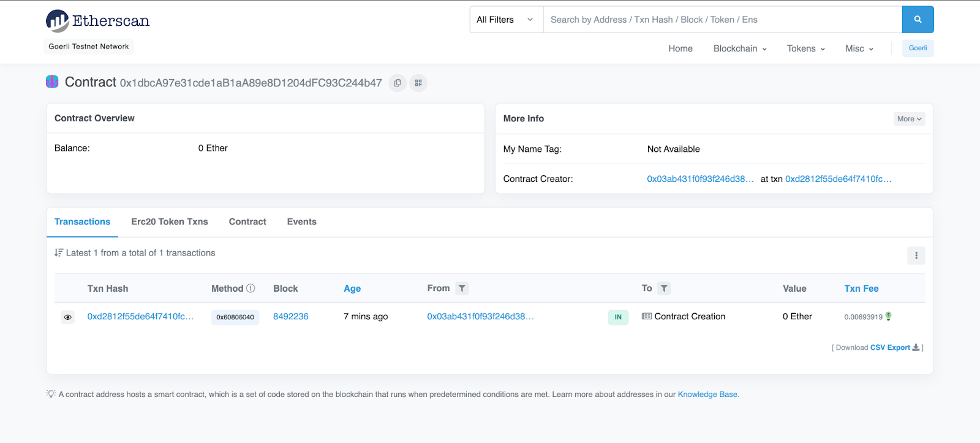
Task: Expand the Misc menu
Action: [859, 48]
